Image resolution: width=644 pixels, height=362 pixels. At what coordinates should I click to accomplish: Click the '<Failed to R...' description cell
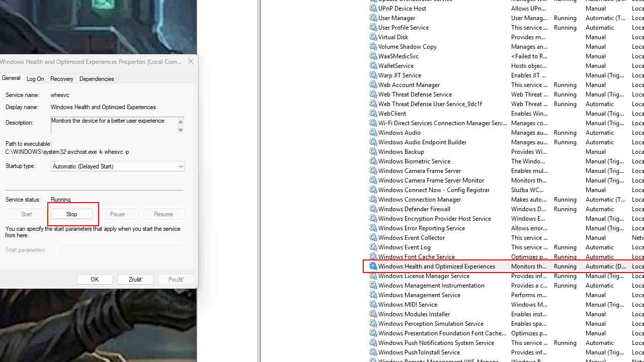click(x=529, y=56)
